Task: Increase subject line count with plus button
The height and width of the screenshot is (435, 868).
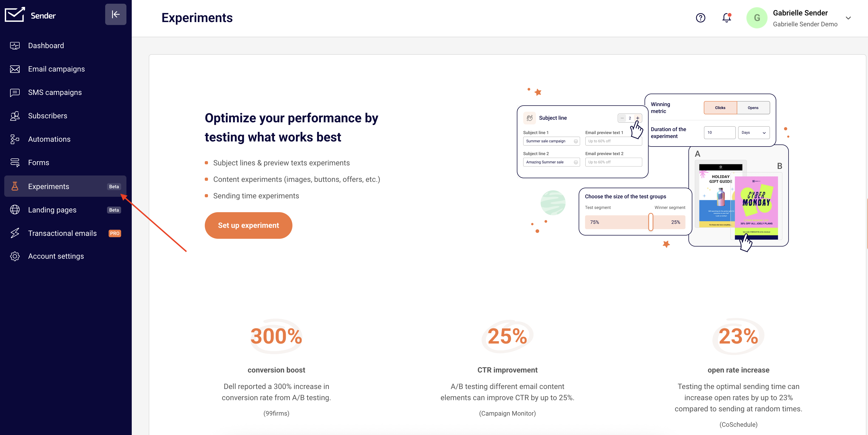Action: click(x=637, y=118)
